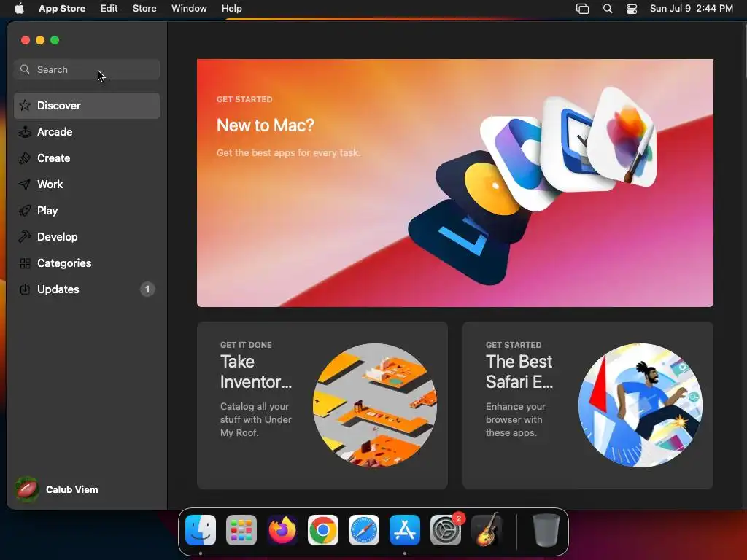Browse the Categories sidebar label
This screenshot has height=560, width=747.
point(64,262)
